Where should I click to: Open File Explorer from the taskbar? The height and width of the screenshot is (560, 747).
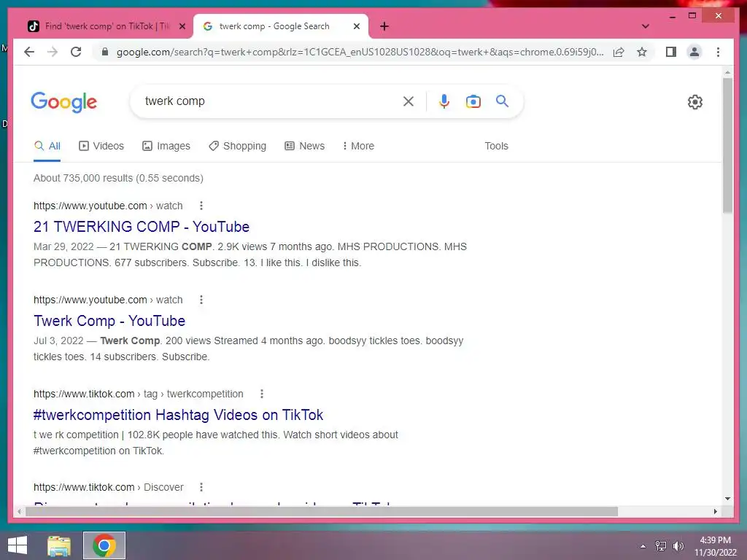(59, 545)
